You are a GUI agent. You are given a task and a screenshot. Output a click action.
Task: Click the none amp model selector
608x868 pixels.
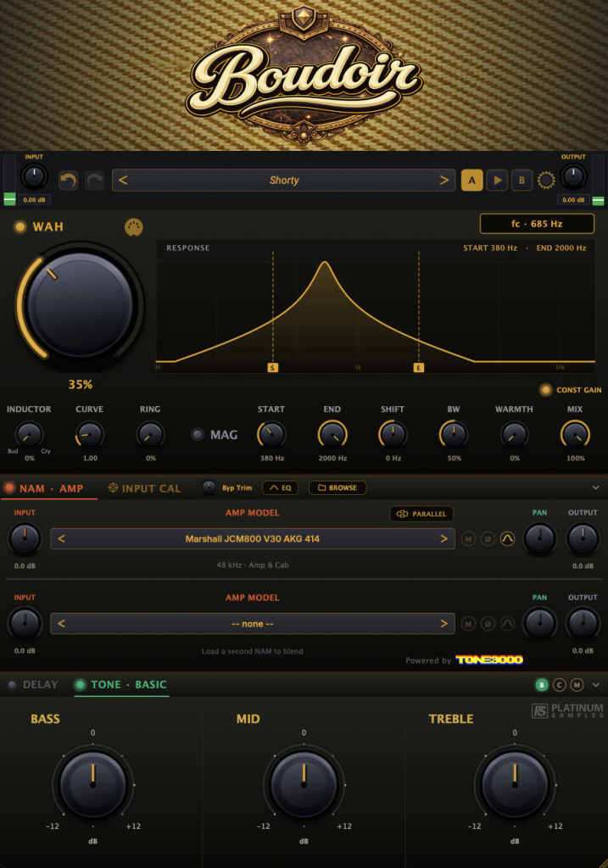point(253,624)
